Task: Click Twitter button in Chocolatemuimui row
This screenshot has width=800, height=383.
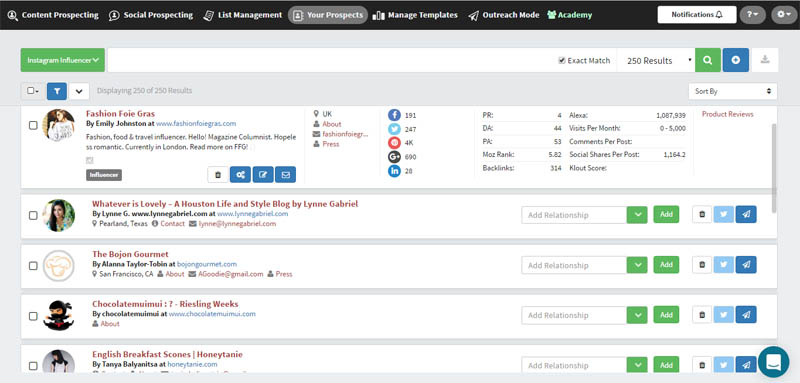Action: pos(723,315)
